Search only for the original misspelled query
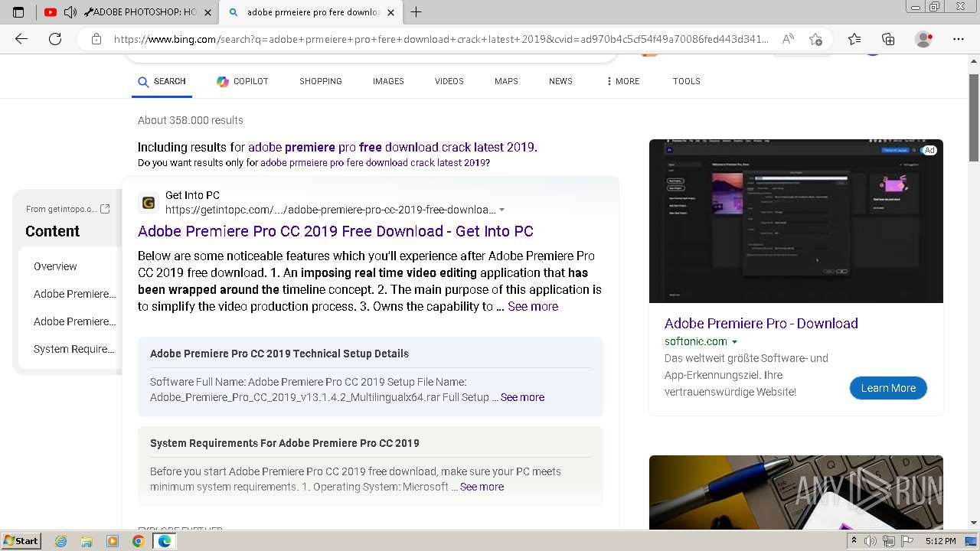980x551 pixels. pyautogui.click(x=373, y=163)
